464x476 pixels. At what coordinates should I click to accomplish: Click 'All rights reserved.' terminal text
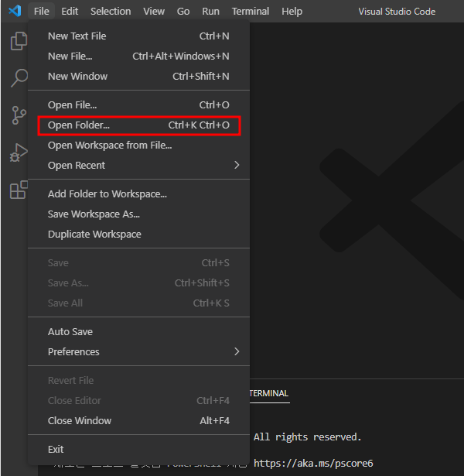coord(308,437)
